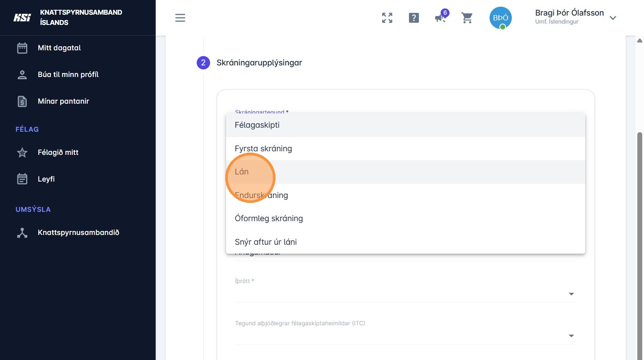The width and height of the screenshot is (644, 360).
Task: Click the Umf. Íslendingur club label
Action: pos(557,22)
